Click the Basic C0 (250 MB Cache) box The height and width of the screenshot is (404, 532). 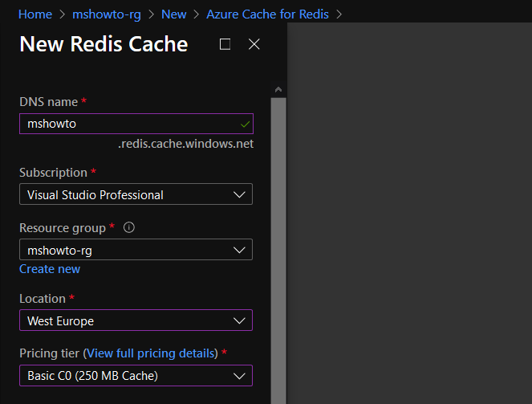(136, 375)
